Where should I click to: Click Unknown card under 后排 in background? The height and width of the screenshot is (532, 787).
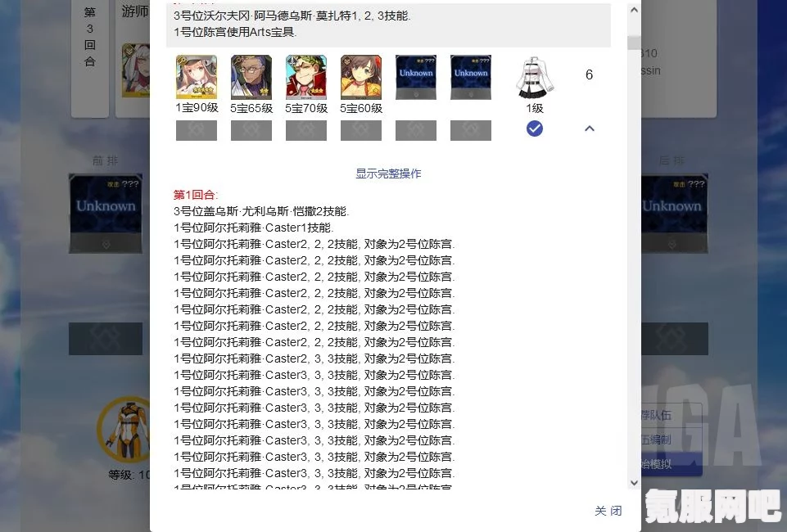[675, 213]
